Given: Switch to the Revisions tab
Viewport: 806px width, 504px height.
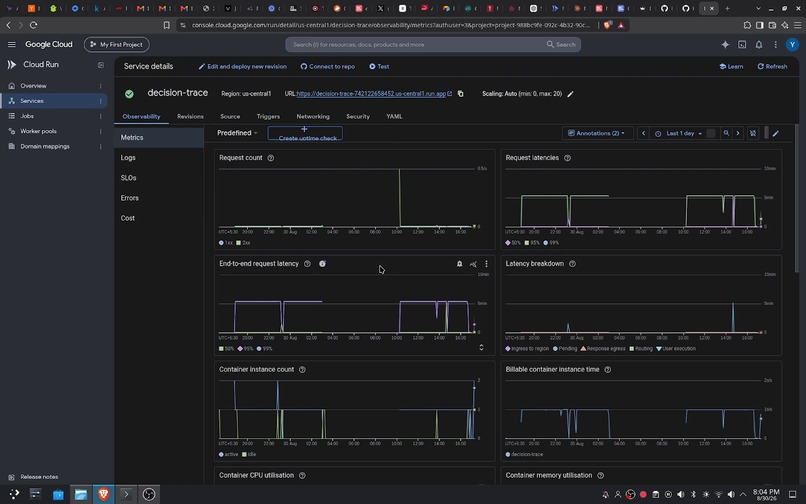Looking at the screenshot, I should click(190, 117).
